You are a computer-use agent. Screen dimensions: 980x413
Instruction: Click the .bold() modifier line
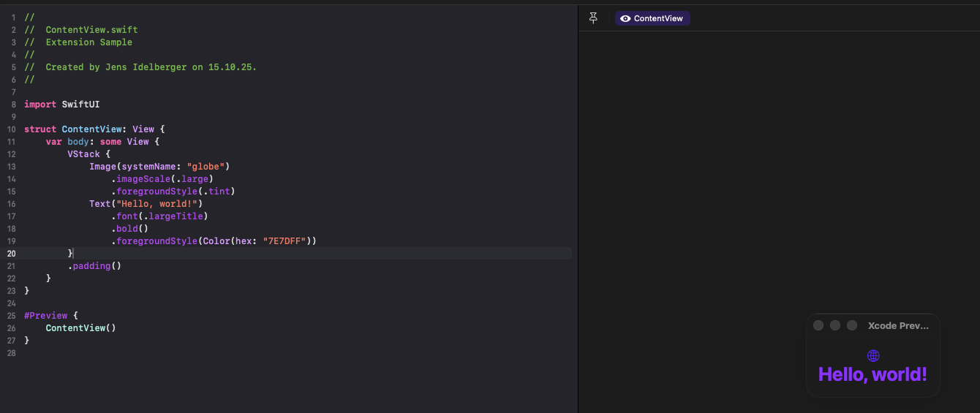click(129, 229)
